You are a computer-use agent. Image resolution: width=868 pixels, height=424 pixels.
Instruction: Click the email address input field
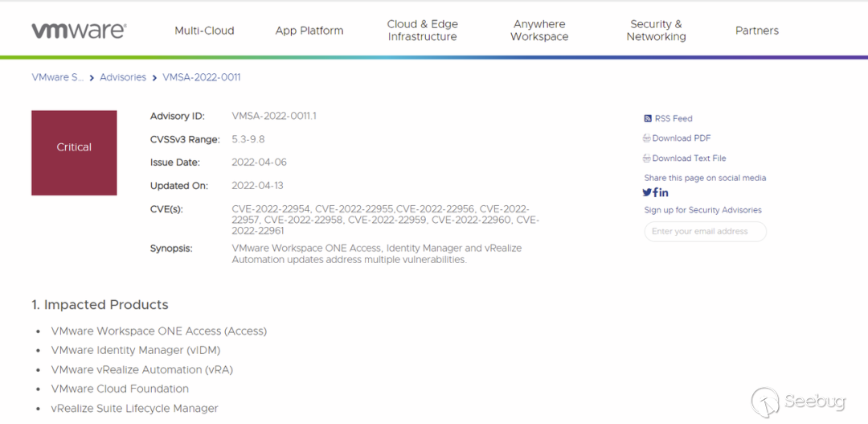(706, 232)
